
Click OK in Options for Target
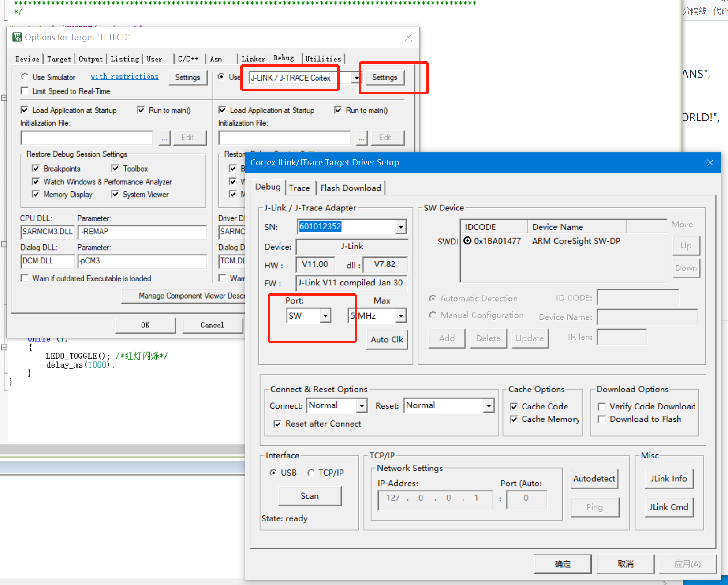point(145,325)
